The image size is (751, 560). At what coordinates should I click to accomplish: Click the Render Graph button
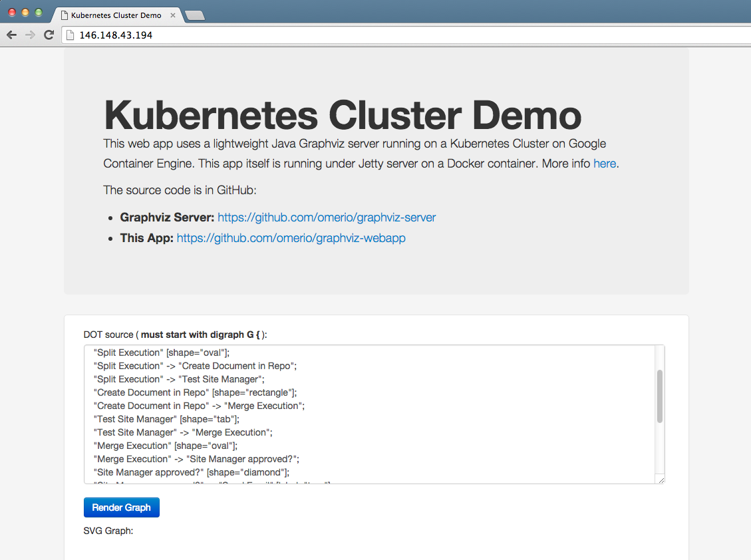click(x=122, y=507)
